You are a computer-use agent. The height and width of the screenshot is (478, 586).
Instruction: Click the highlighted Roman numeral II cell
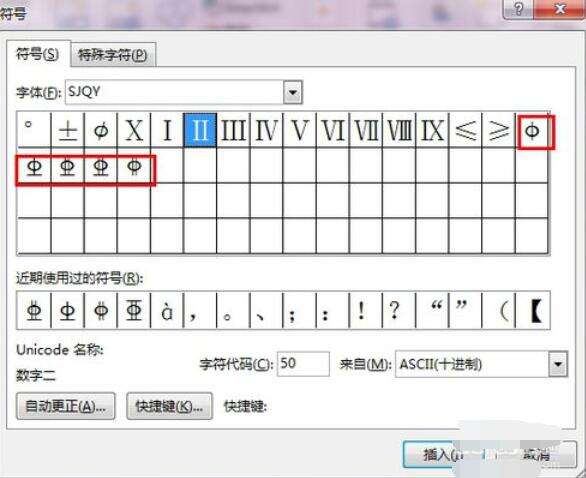[200, 130]
